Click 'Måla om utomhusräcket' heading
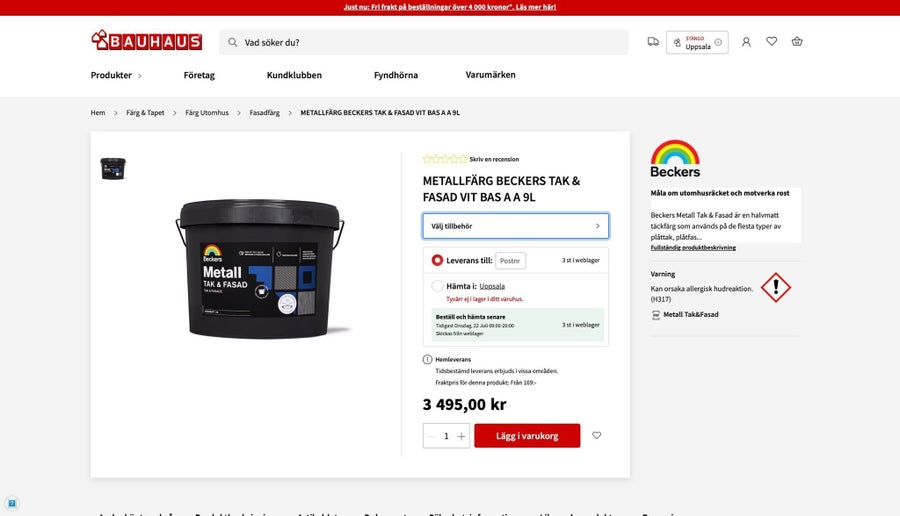The width and height of the screenshot is (900, 516). [720, 193]
